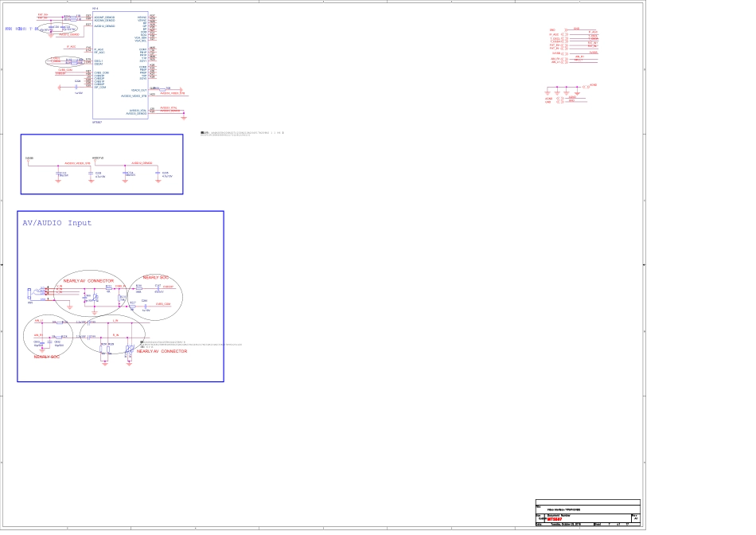Select the 3V3SB power port in blue box
Viewport: 756px width, 535px height.
tap(29, 158)
